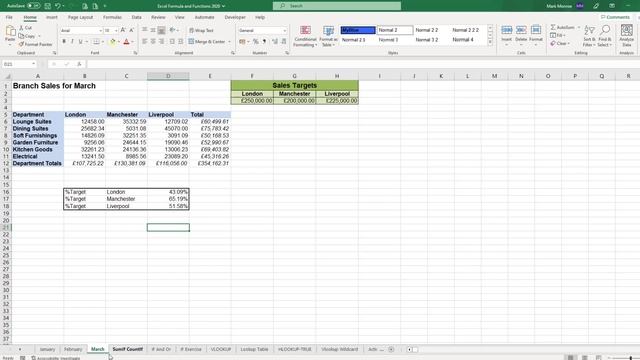Click the search box in title bar
The image size is (640, 360).
tap(337, 6)
